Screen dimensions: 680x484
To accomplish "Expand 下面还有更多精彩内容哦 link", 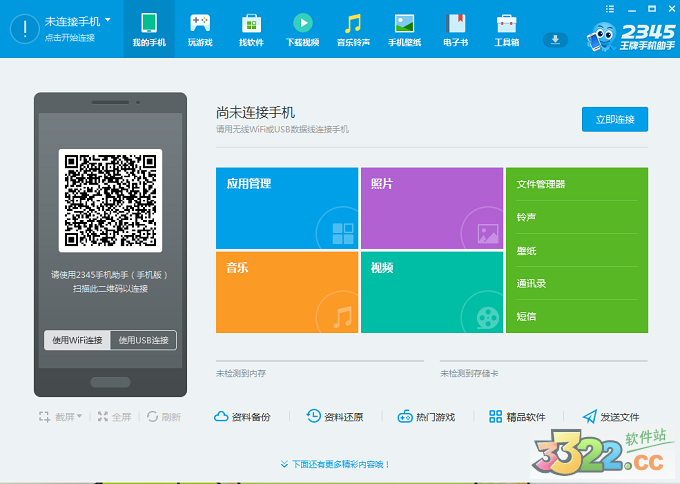I will (335, 464).
